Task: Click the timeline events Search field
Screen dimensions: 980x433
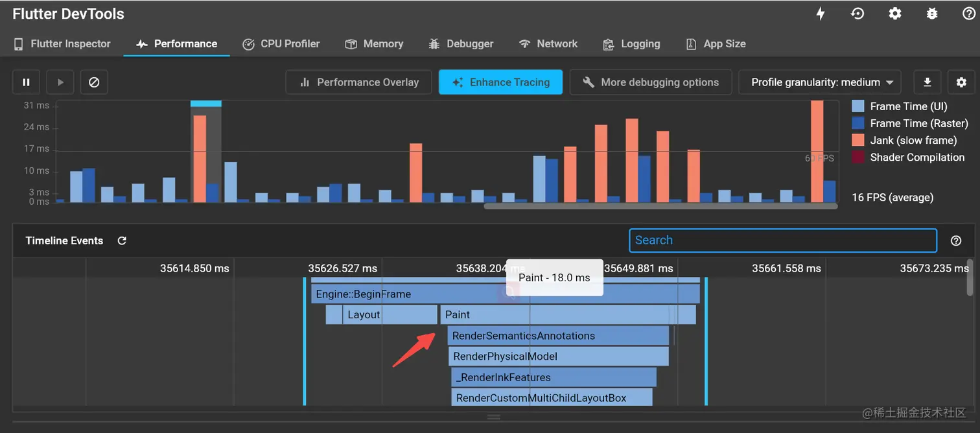Action: tap(783, 240)
